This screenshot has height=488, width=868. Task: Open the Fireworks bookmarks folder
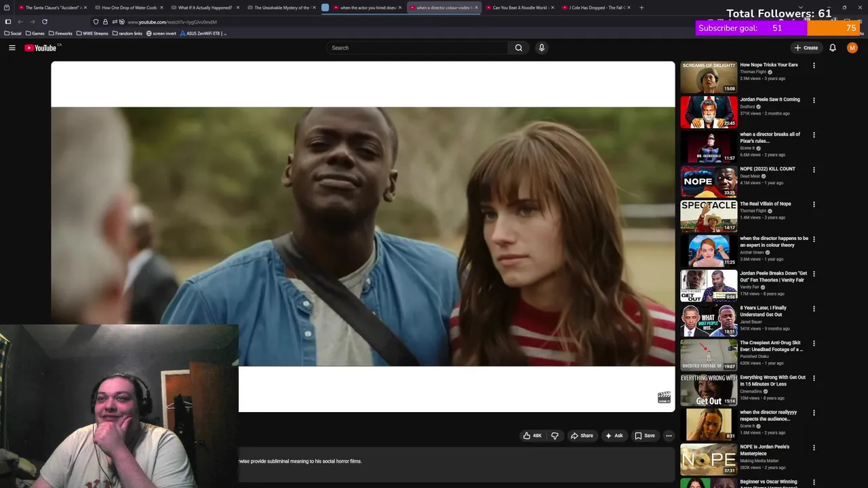(x=60, y=33)
